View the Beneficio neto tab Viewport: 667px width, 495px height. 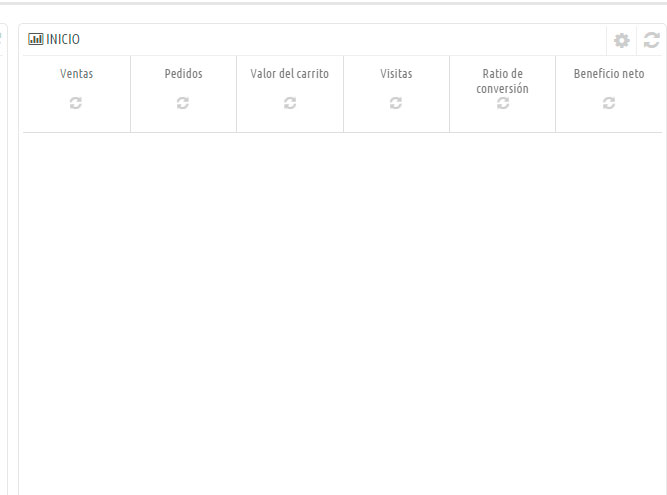(609, 74)
